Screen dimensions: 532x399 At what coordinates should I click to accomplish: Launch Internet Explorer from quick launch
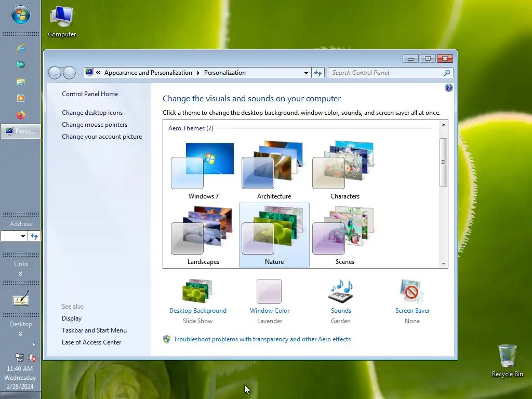(21, 48)
